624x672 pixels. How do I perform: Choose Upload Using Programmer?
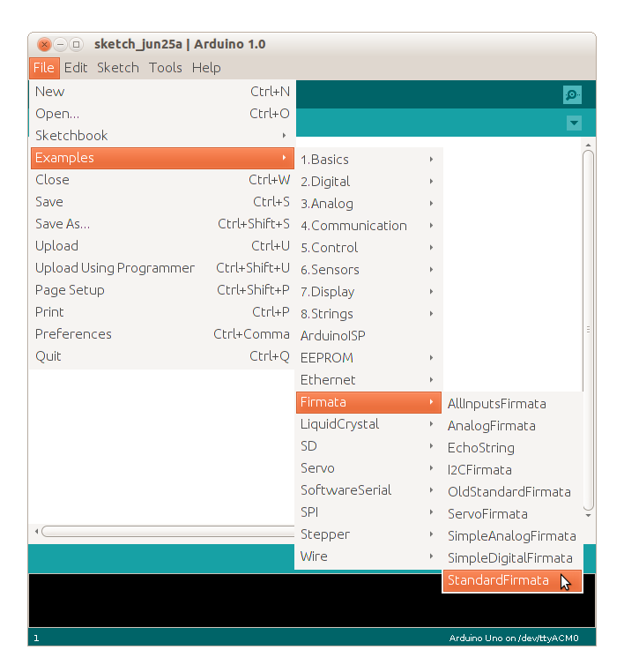point(163,268)
